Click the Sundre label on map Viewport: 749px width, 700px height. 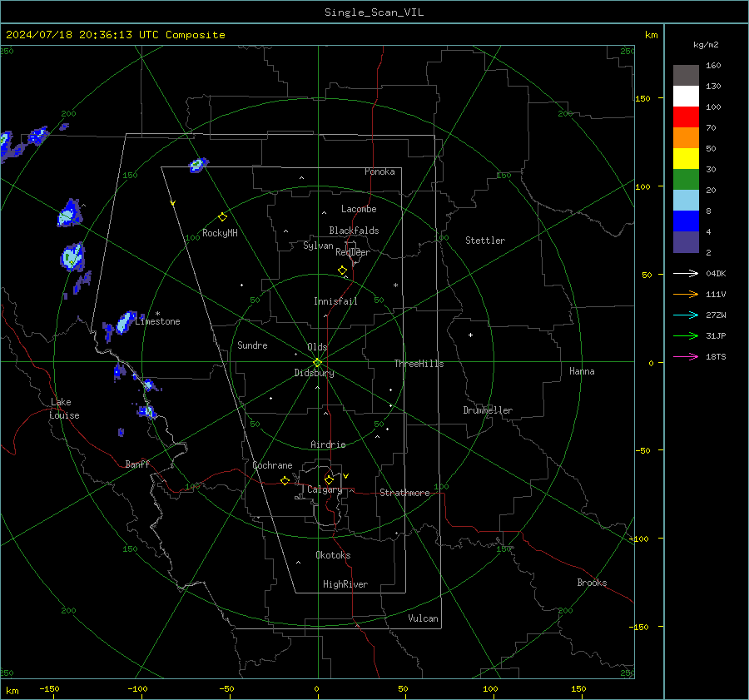(252, 345)
